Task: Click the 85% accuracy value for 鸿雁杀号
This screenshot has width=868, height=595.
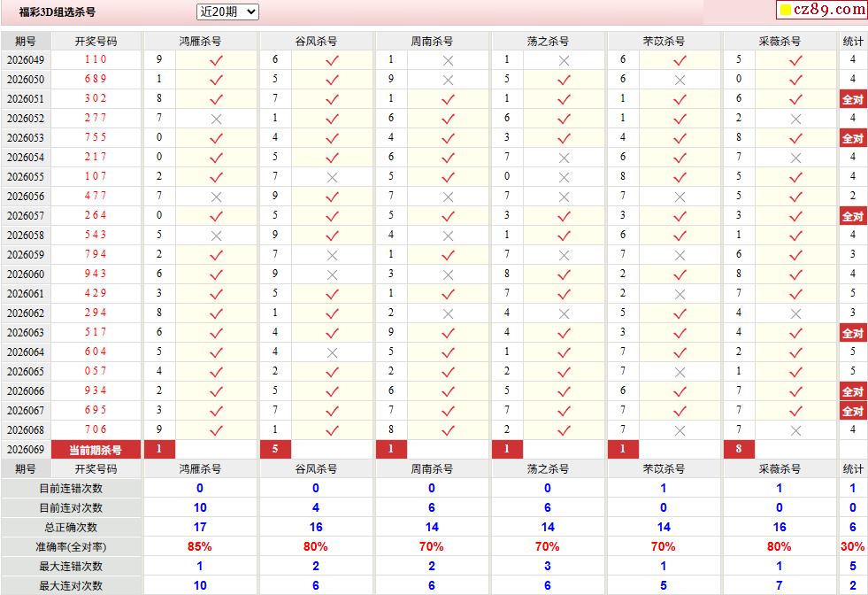Action: coord(200,546)
